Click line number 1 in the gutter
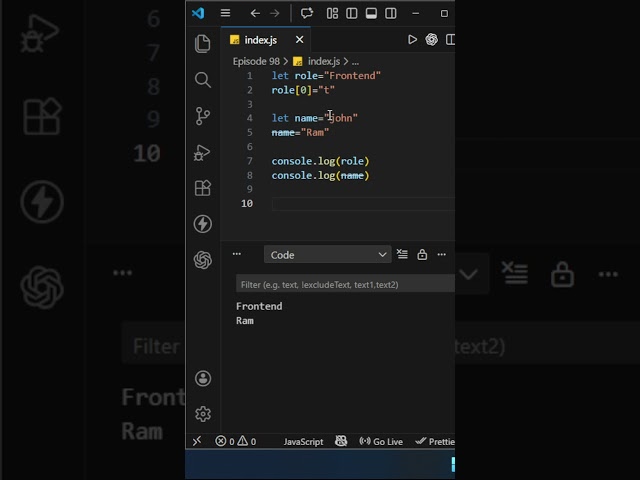640x480 pixels. click(249, 76)
